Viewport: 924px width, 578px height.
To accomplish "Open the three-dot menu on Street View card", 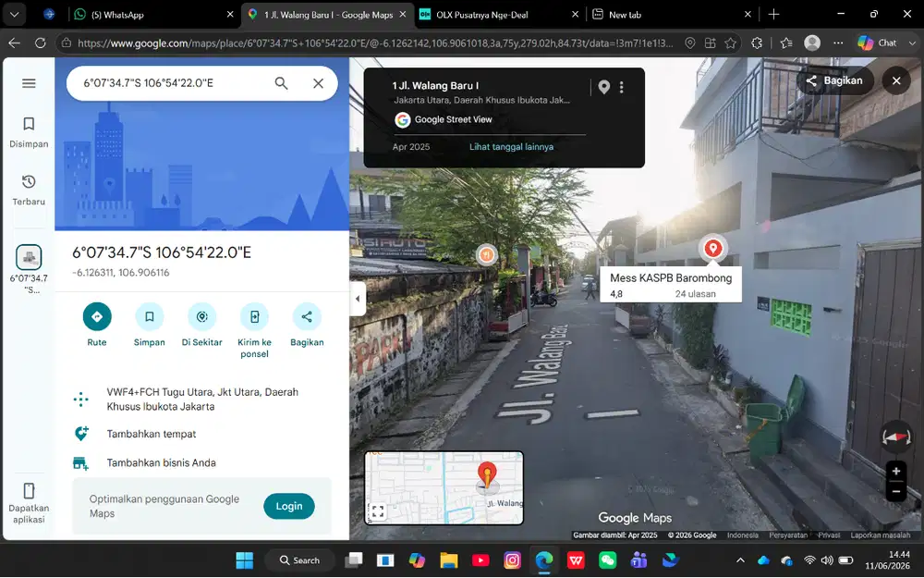I will [621, 87].
